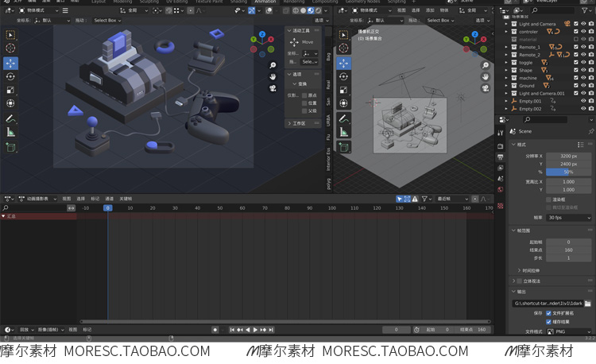Enable the material collection checkbox
The image size is (596, 364).
click(x=576, y=39)
